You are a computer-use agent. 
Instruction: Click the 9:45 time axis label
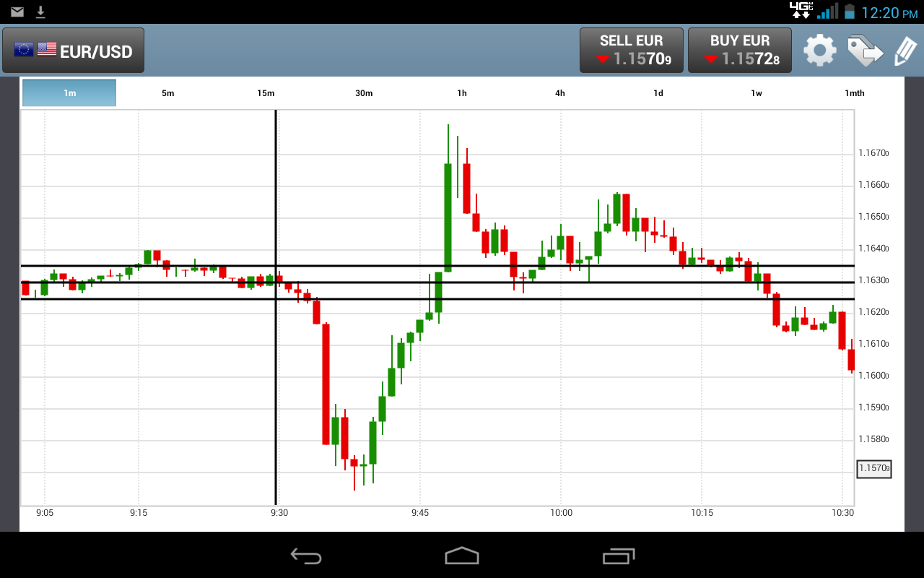[420, 513]
